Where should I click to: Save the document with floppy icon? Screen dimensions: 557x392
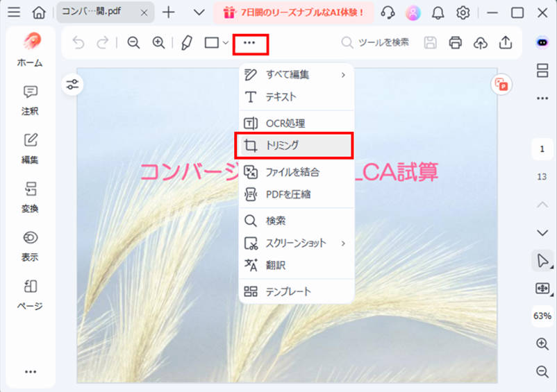point(430,43)
